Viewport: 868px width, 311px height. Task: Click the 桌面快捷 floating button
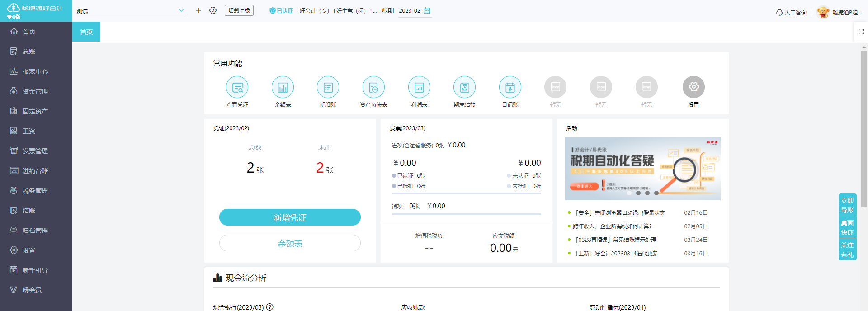[847, 228]
